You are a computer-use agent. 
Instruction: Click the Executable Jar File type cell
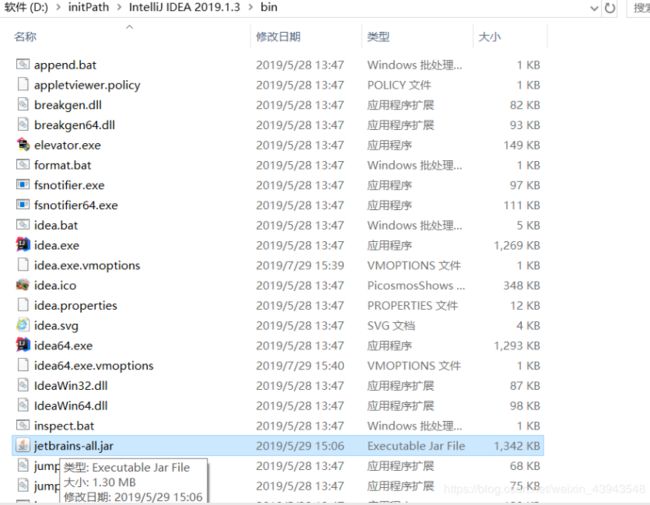(x=416, y=446)
